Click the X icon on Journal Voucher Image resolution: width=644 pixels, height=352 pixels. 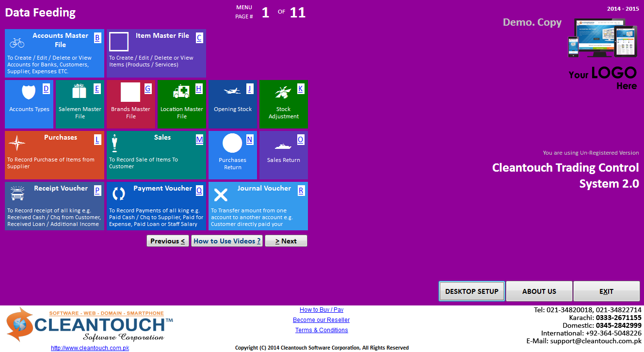(221, 195)
